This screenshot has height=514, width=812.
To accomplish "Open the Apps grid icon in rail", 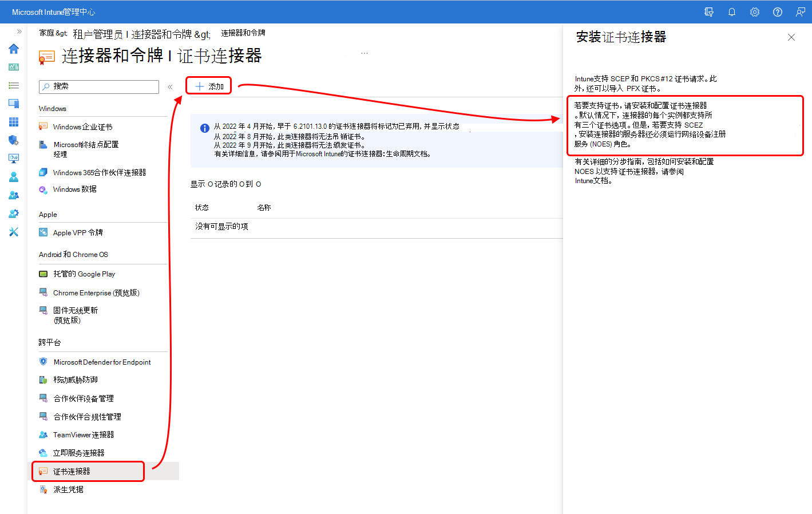I will point(14,122).
